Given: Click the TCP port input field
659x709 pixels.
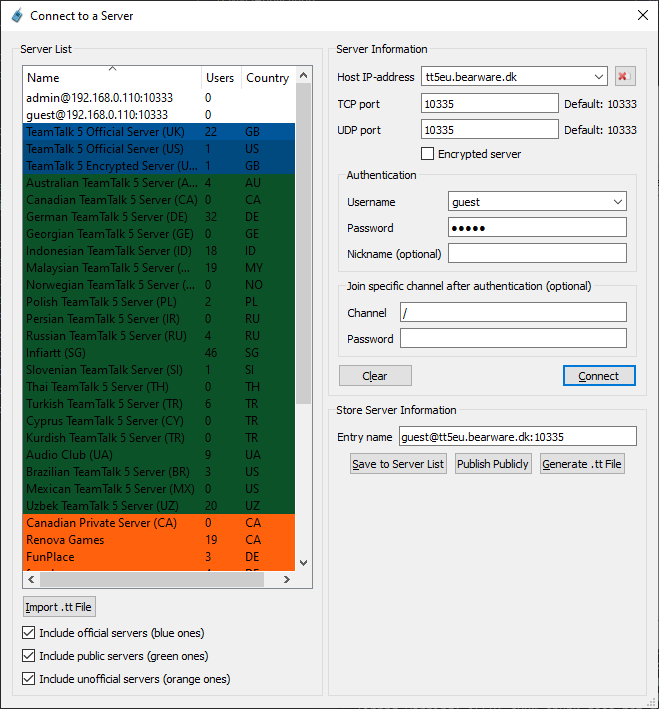Looking at the screenshot, I should 490,104.
